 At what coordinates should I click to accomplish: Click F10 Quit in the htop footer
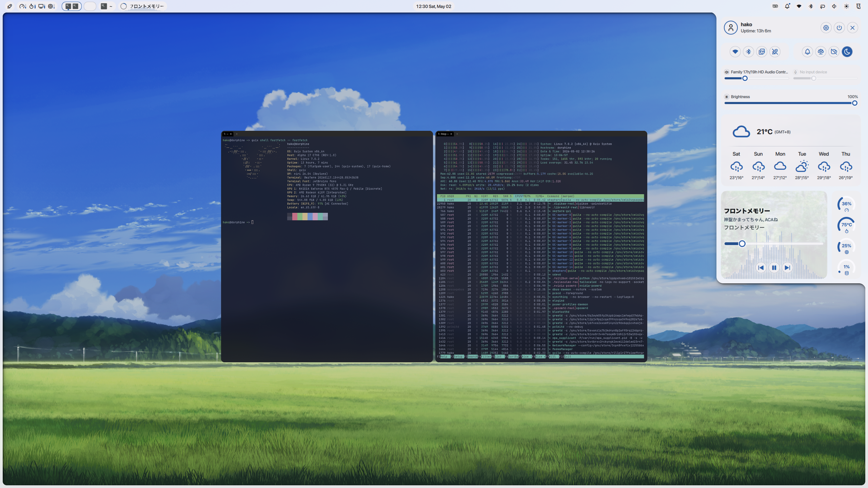pos(566,357)
